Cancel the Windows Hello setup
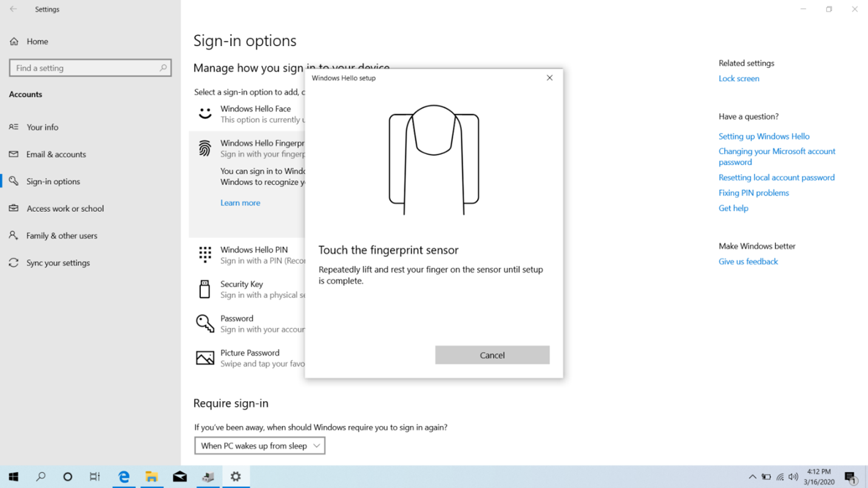This screenshot has height=488, width=868. (492, 355)
